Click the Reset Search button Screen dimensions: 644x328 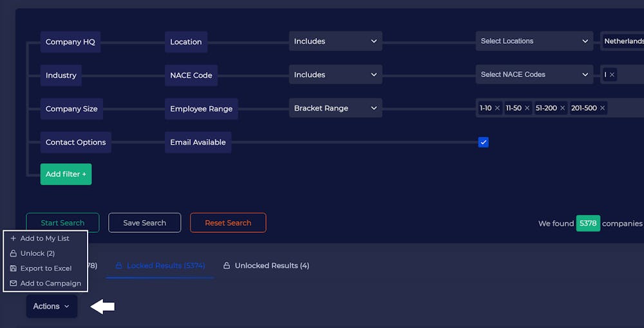[228, 223]
